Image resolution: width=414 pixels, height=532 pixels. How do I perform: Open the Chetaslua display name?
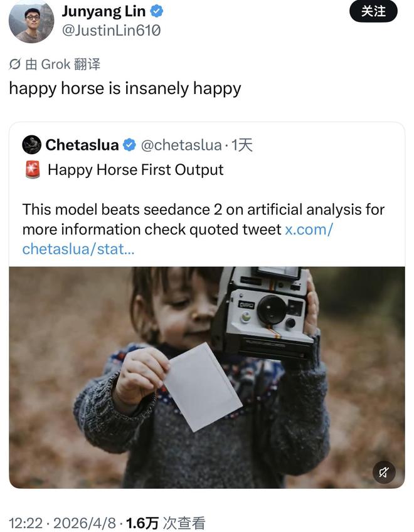click(x=82, y=145)
